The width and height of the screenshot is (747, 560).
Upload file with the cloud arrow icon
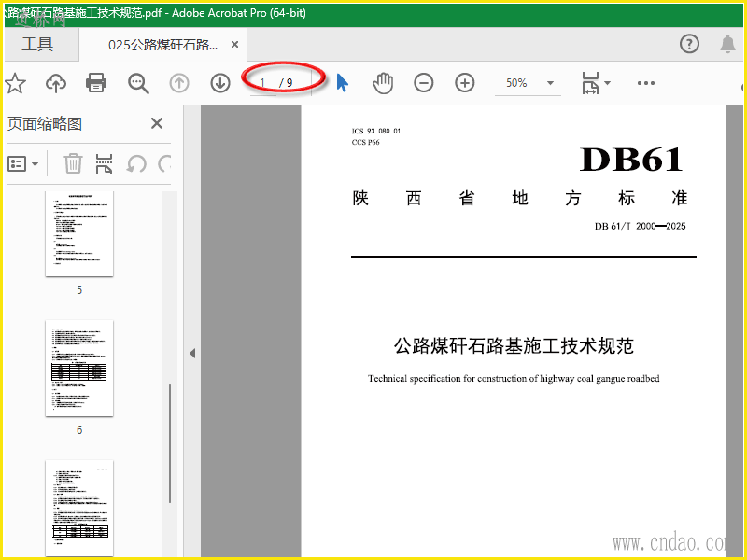point(56,83)
